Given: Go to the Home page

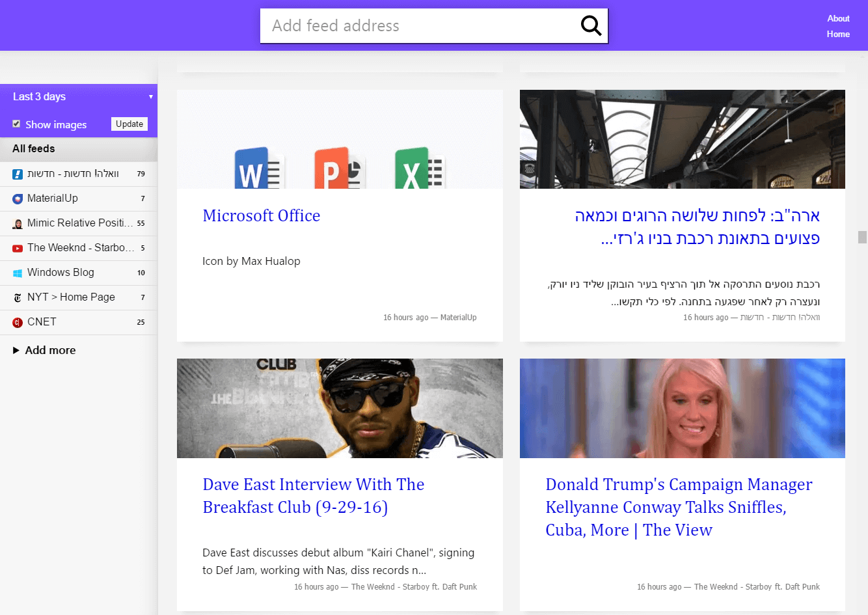Looking at the screenshot, I should (x=838, y=34).
